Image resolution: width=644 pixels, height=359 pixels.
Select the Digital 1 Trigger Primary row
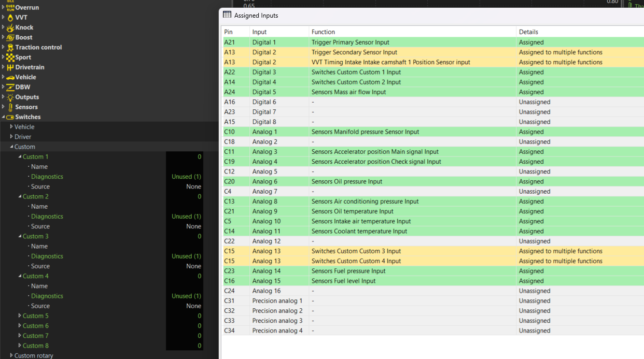(x=350, y=42)
